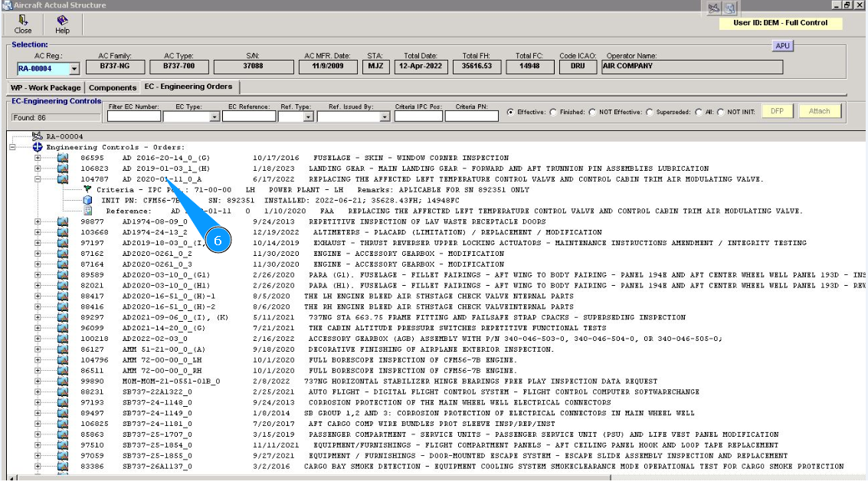868x485 pixels.
Task: Click the EC Reference input field
Action: point(248,116)
